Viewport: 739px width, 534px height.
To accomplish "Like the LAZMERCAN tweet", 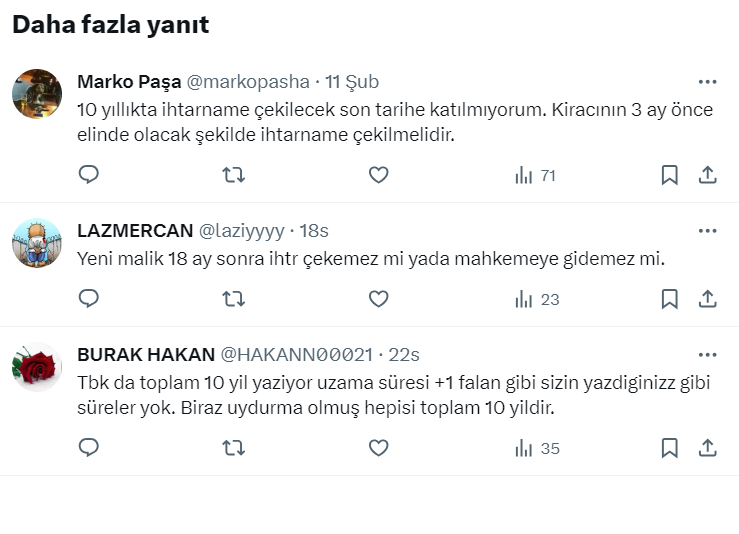I will (378, 298).
